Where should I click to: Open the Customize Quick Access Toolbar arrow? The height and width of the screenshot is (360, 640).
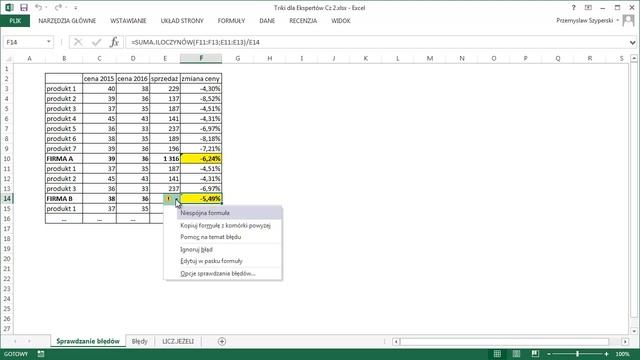(76, 8)
